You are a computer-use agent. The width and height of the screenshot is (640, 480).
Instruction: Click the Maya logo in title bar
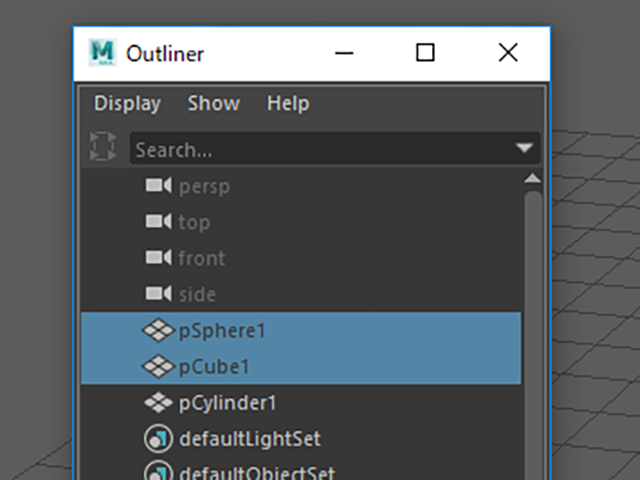(102, 53)
